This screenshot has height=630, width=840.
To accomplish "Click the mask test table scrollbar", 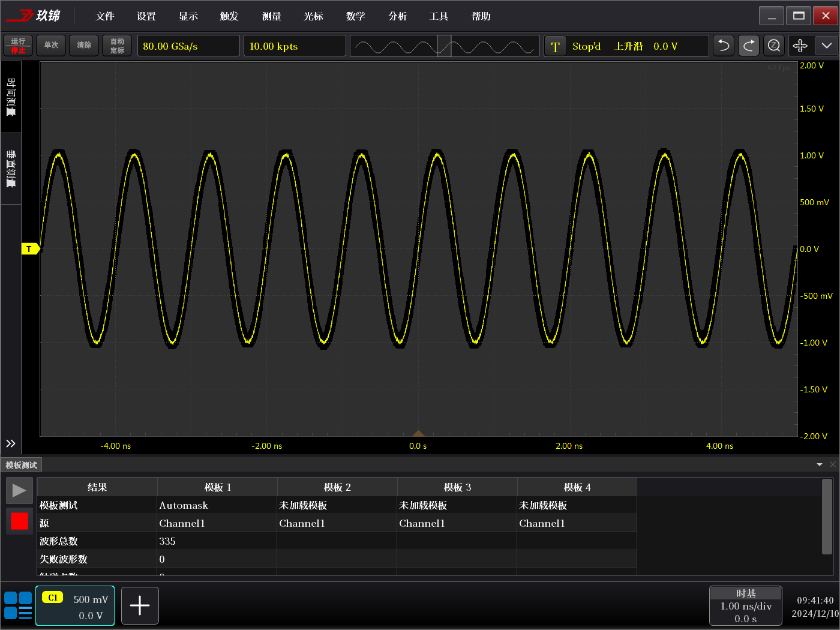I will pos(827,516).
